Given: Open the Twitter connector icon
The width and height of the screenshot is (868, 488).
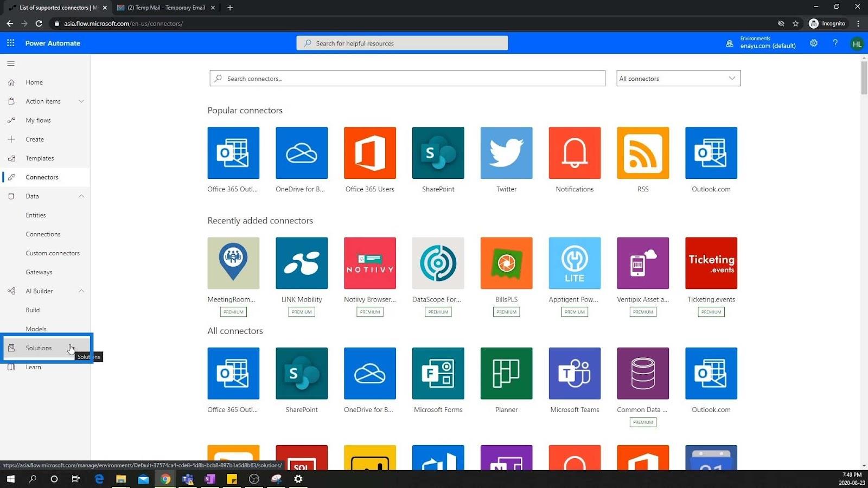Looking at the screenshot, I should [x=506, y=153].
